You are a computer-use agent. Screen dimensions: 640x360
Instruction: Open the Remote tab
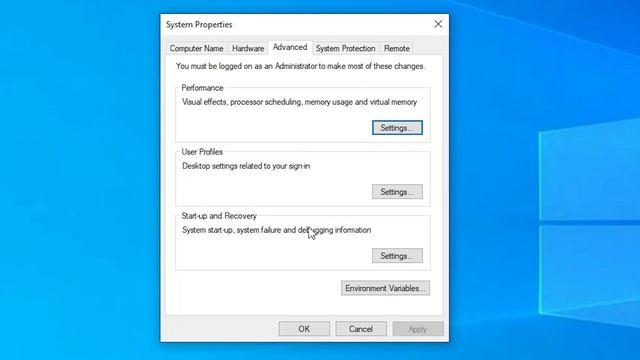(396, 48)
